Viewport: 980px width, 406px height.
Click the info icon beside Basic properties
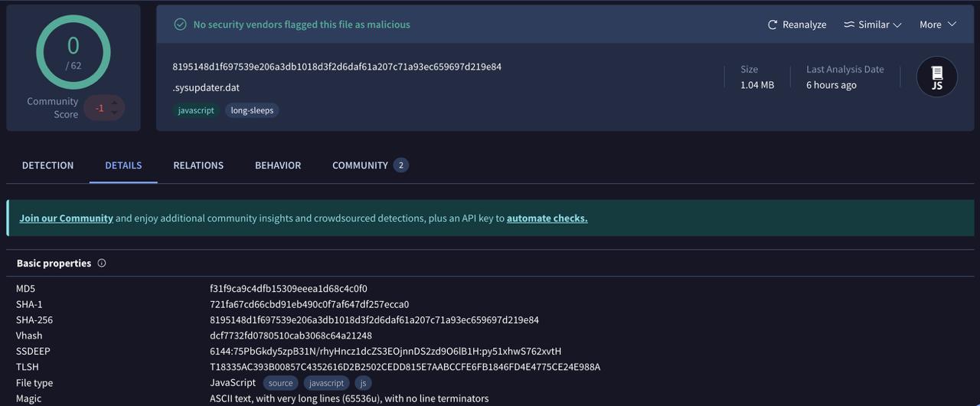pos(102,263)
